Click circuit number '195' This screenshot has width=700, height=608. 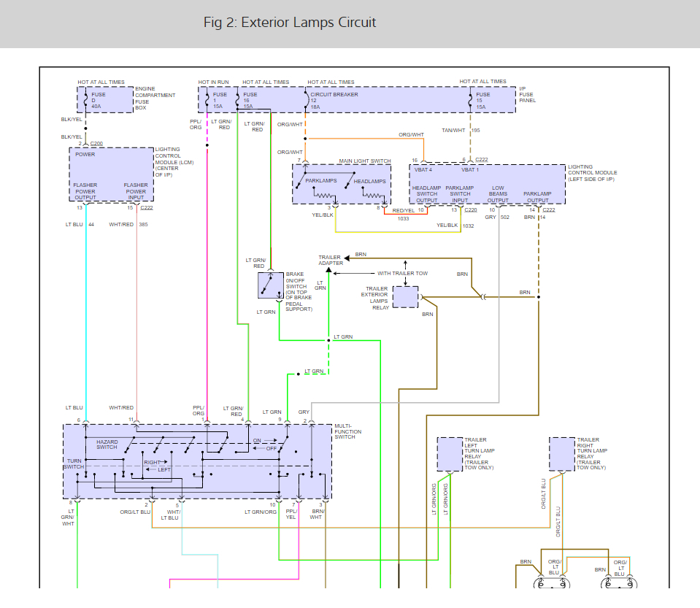coord(475,131)
